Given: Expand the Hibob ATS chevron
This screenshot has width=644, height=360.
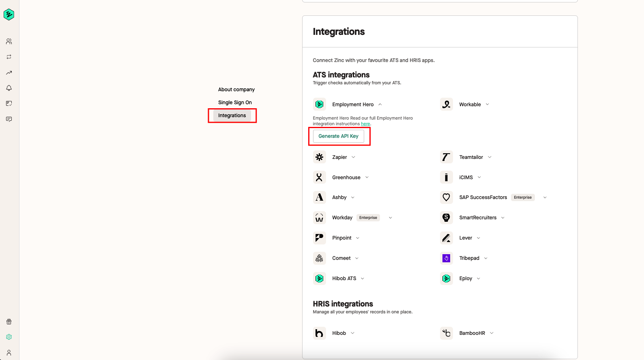Looking at the screenshot, I should (x=363, y=279).
